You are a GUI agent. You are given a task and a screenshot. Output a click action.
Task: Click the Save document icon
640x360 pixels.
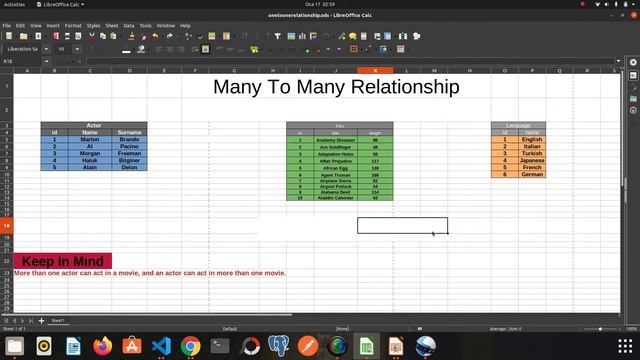click(38, 36)
